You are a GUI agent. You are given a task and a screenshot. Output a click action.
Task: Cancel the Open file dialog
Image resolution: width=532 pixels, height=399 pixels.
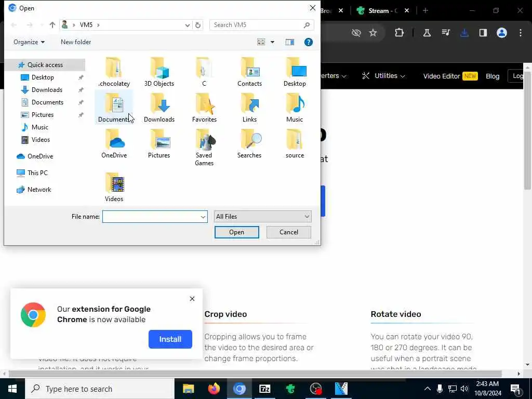(x=289, y=232)
